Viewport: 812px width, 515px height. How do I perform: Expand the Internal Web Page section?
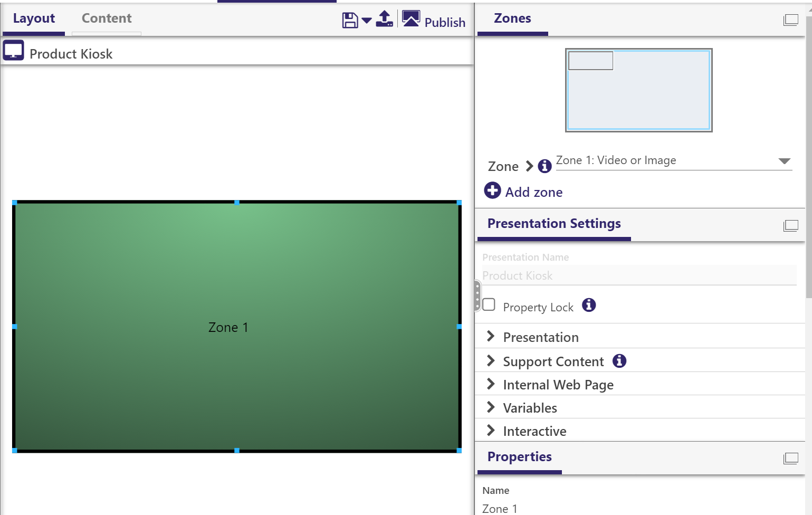558,385
